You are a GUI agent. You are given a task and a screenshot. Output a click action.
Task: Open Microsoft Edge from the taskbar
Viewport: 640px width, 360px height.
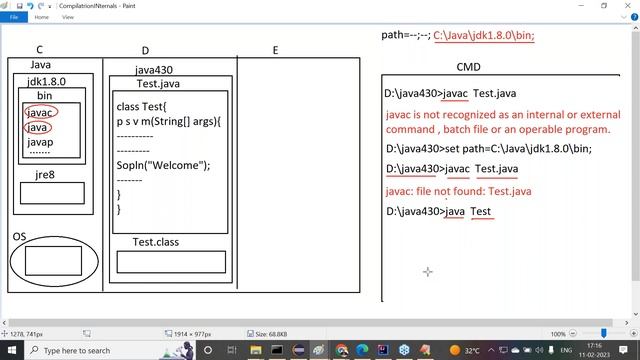click(x=362, y=350)
